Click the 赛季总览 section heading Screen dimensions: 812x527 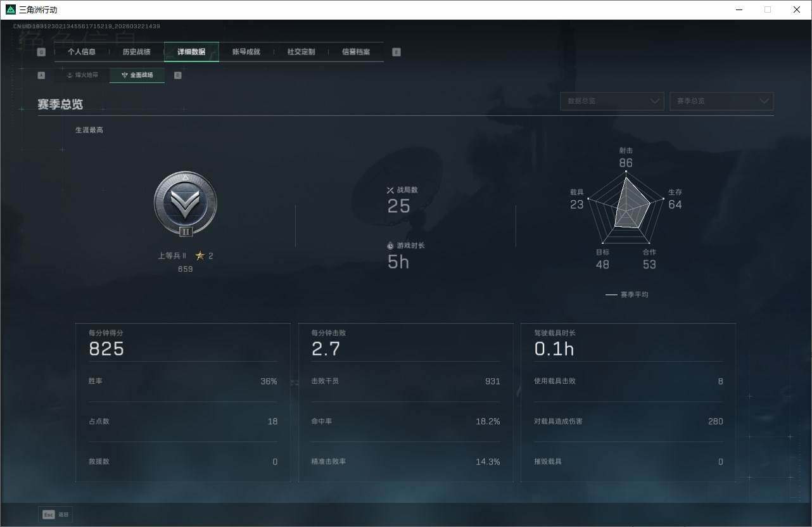tap(60, 105)
